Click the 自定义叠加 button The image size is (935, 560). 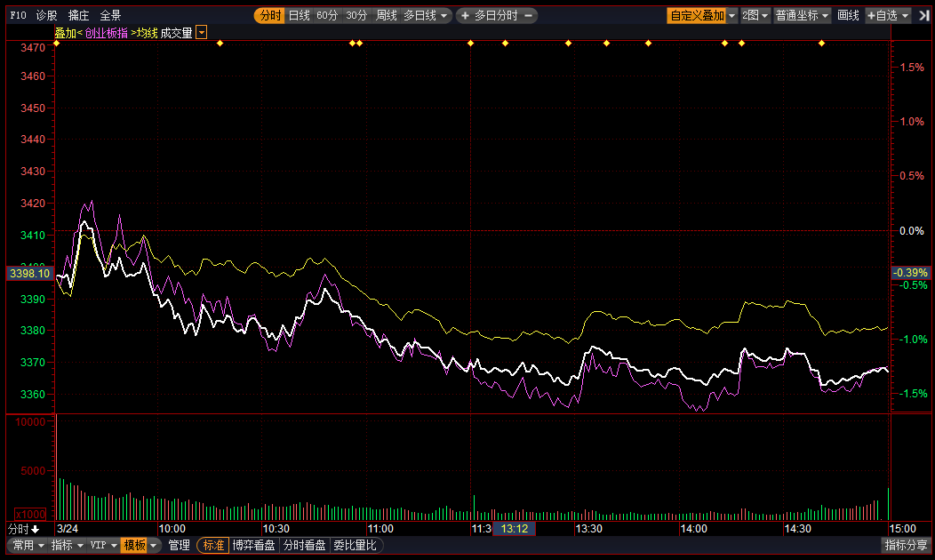coord(697,15)
